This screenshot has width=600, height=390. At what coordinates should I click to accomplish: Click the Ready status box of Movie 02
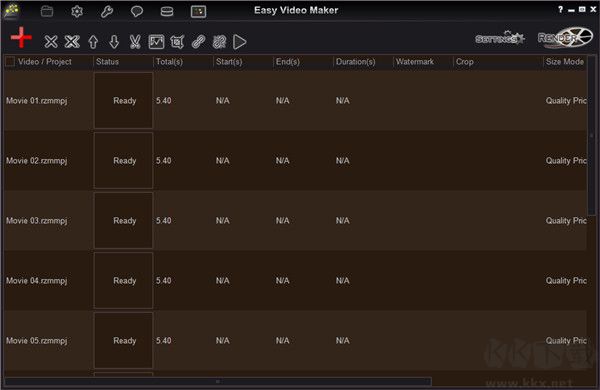click(x=124, y=161)
